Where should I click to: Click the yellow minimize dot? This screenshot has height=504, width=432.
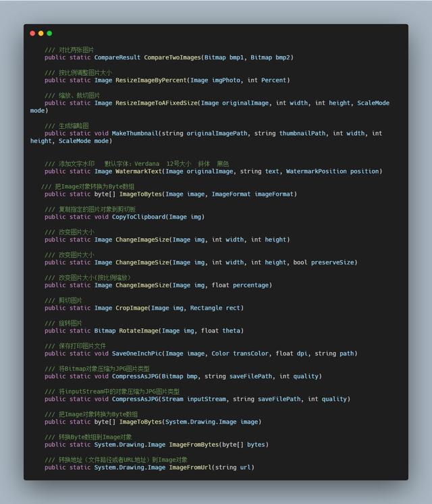(41, 34)
